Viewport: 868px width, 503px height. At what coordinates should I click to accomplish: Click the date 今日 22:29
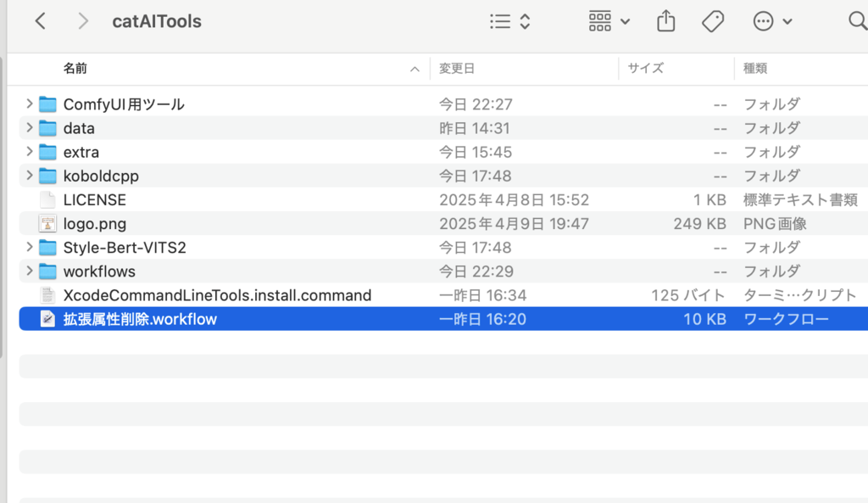point(476,271)
